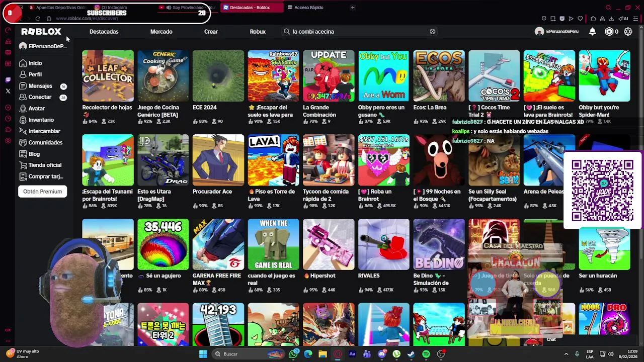
Task: Open a new browser tab
Action: click(x=353, y=8)
